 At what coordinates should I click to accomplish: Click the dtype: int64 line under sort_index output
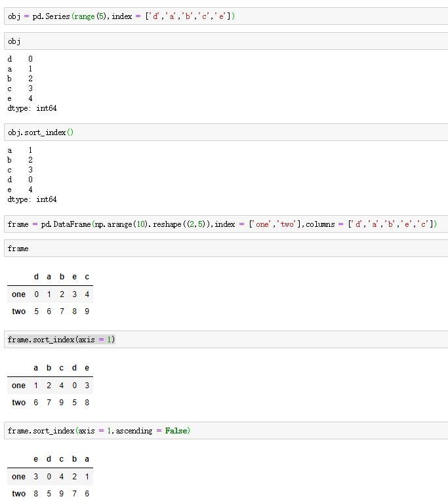point(32,199)
